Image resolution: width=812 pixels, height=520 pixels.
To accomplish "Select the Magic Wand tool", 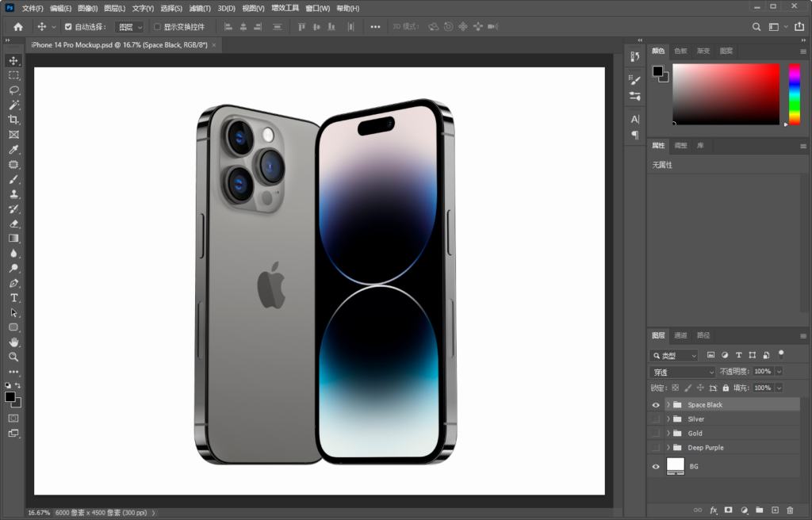I will pos(13,105).
